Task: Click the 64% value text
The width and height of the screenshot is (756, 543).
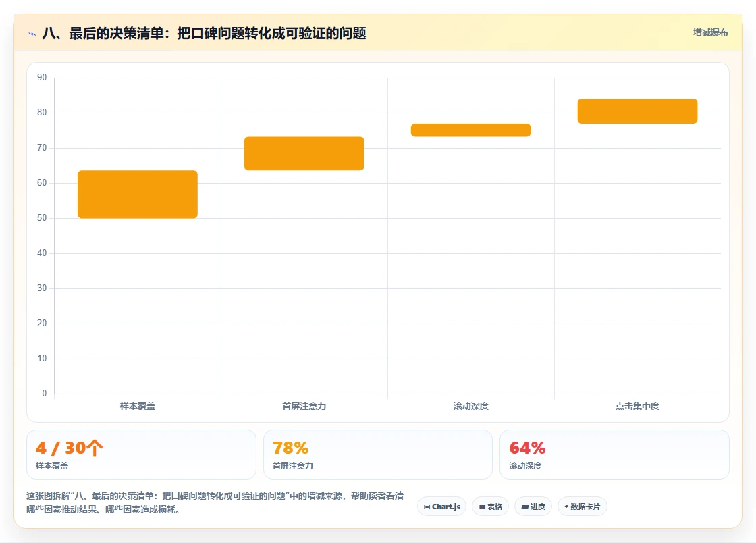Action: 527,448
